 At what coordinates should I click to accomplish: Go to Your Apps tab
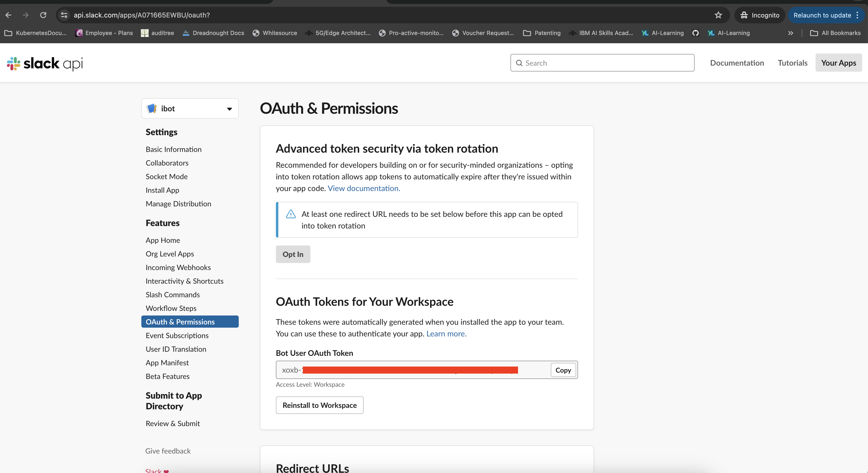point(838,63)
